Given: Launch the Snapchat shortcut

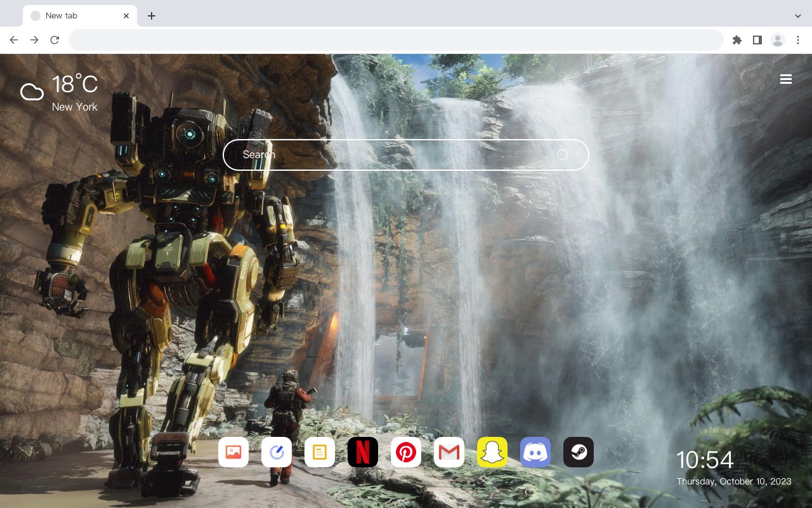Looking at the screenshot, I should pos(492,452).
